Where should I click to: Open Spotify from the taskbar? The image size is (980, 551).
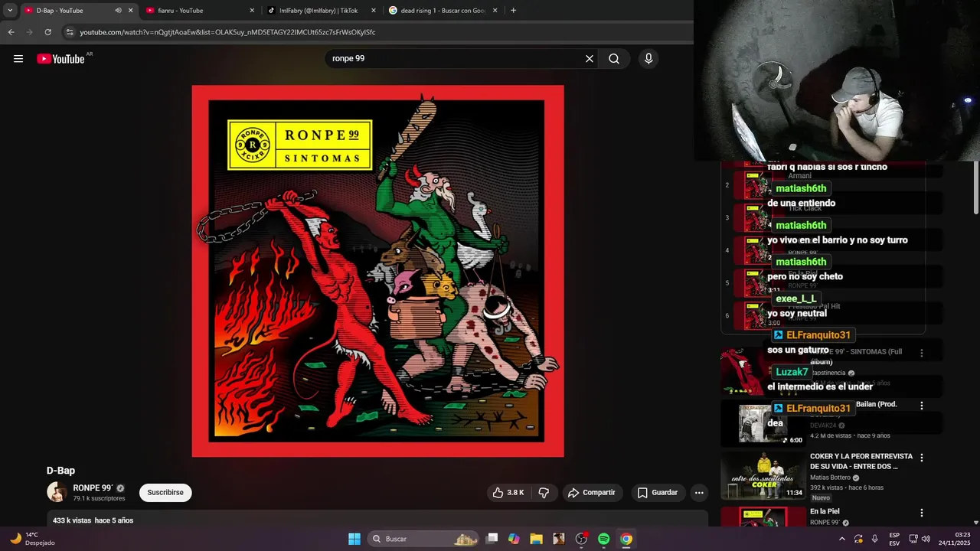[x=603, y=539]
